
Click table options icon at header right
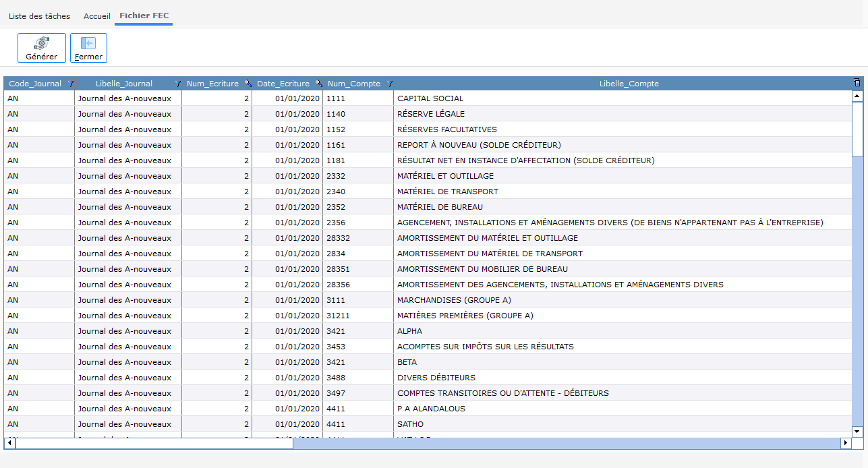coord(857,83)
